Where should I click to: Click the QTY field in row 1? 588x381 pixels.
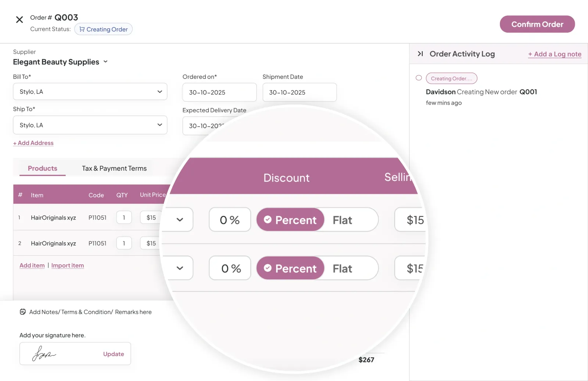click(124, 218)
